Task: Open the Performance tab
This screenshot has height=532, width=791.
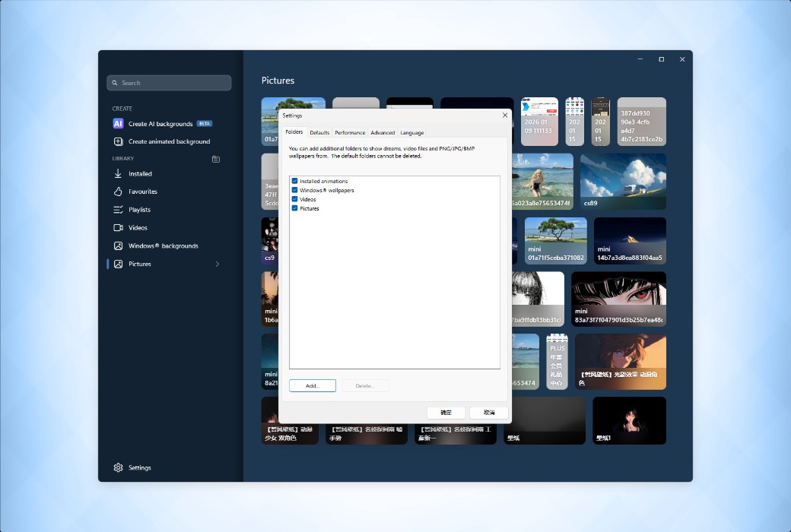Action: [350, 133]
